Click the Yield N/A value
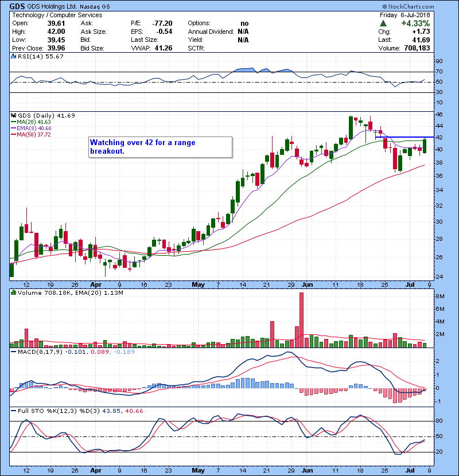The height and width of the screenshot is (476, 459). tap(243, 40)
